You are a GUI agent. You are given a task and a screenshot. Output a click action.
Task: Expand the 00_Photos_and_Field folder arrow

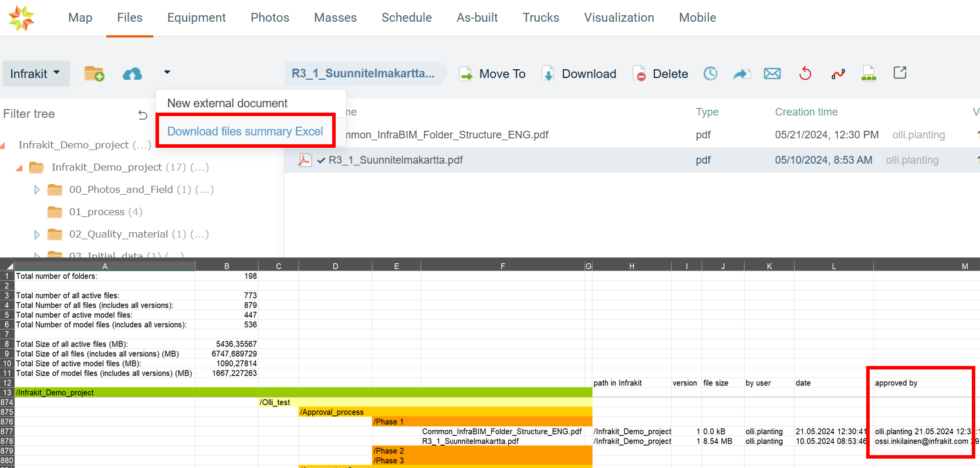37,190
